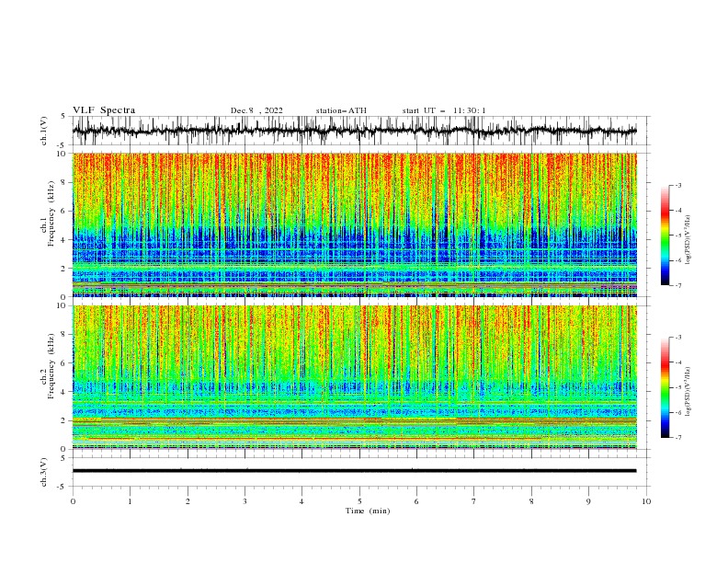Click time axis tick label "9"

tap(588, 501)
